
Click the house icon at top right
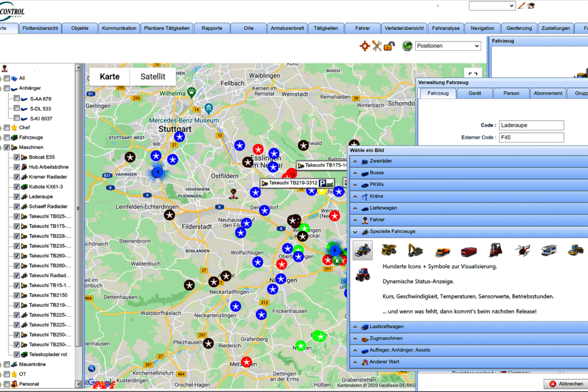click(x=531, y=6)
